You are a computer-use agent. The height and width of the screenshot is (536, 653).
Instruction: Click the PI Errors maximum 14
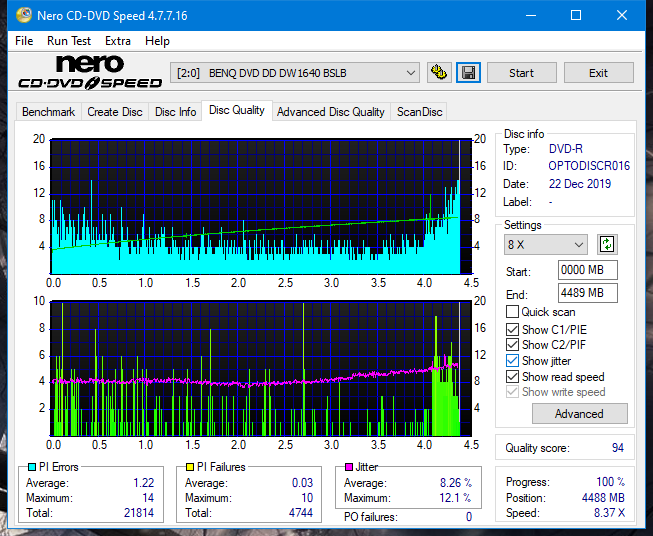[x=148, y=498]
